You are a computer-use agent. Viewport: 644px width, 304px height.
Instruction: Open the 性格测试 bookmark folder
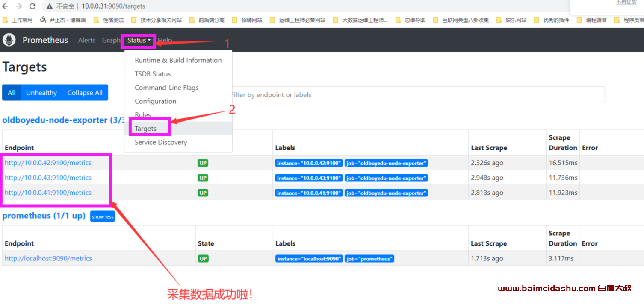[109, 20]
